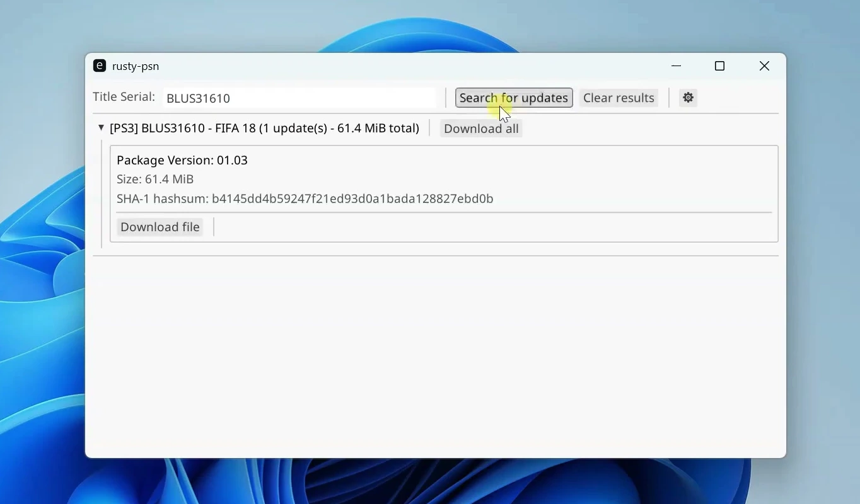Collapse the BLUS31610 FIFA 18 results tree
This screenshot has width=860, height=504.
[x=101, y=128]
